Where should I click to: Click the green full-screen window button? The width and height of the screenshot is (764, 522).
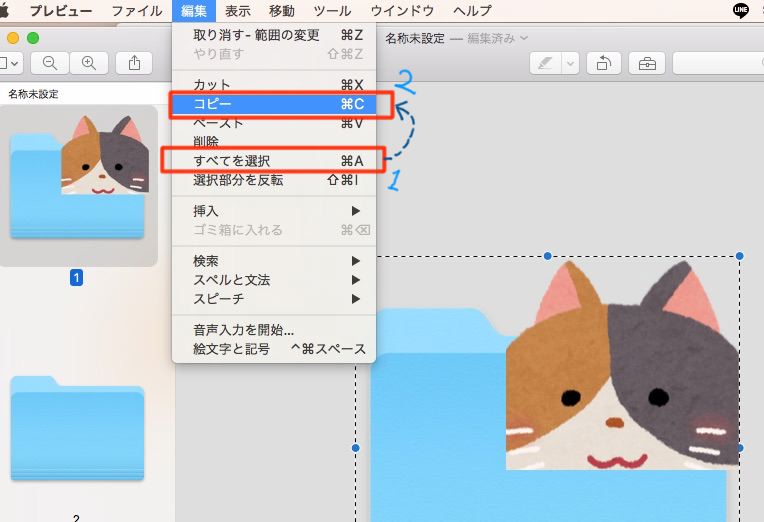[33, 38]
